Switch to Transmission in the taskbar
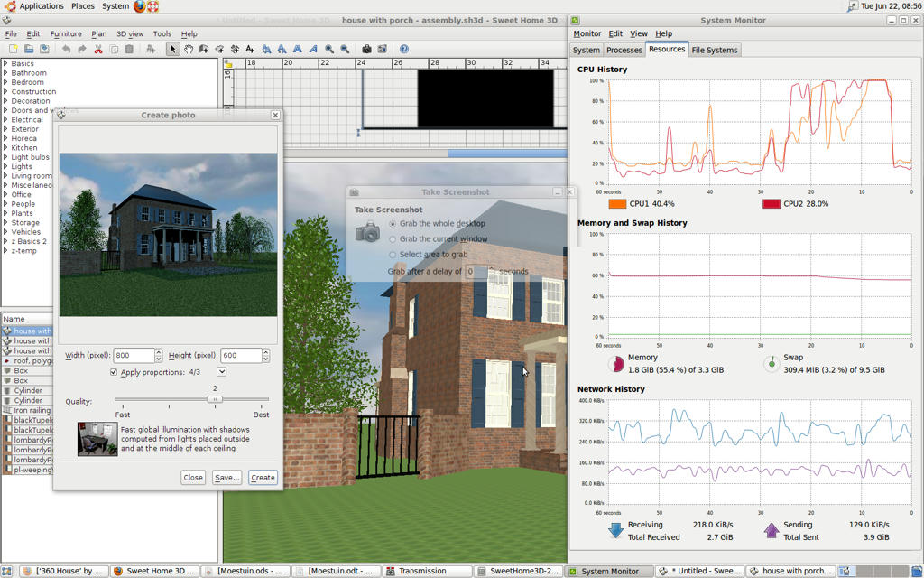924x578 pixels. tap(429, 571)
